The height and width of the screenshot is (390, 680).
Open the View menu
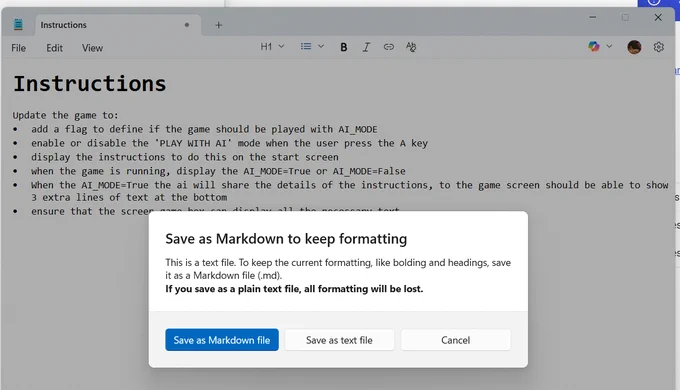(x=92, y=48)
